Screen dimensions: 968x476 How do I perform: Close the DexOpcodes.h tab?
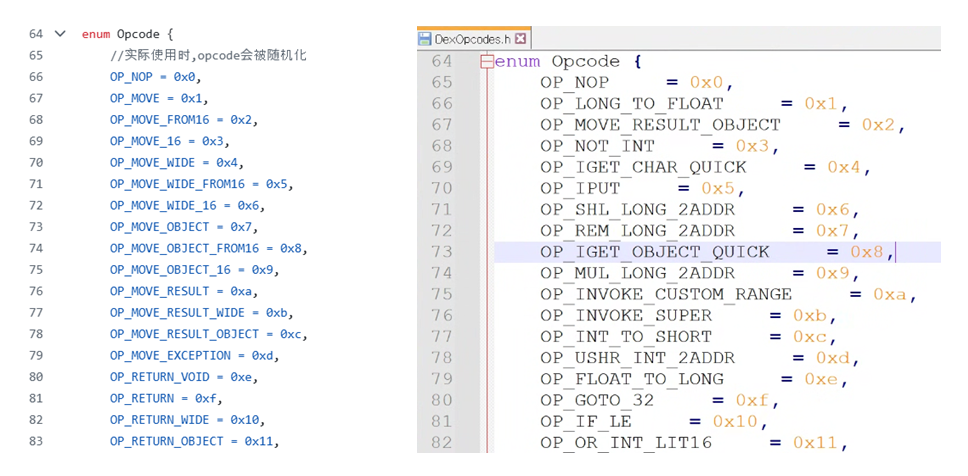click(x=521, y=39)
